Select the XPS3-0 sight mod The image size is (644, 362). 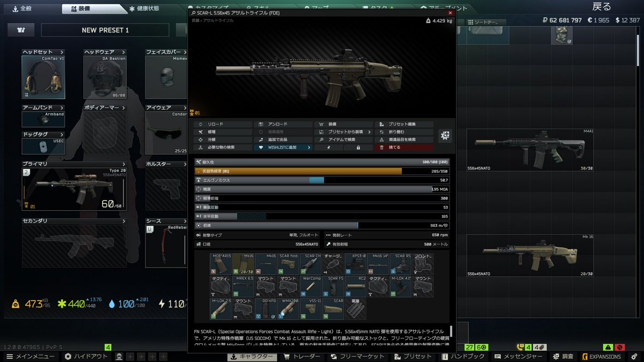[356, 264]
